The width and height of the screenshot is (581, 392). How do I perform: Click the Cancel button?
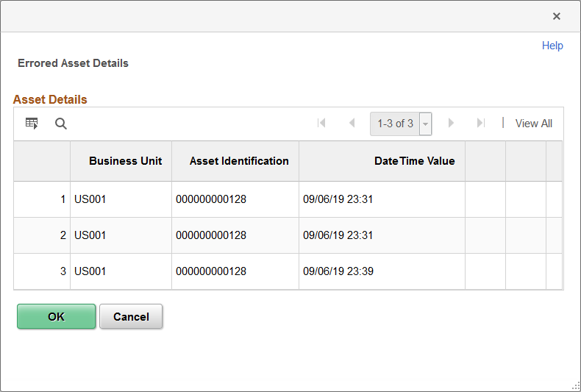click(x=131, y=316)
